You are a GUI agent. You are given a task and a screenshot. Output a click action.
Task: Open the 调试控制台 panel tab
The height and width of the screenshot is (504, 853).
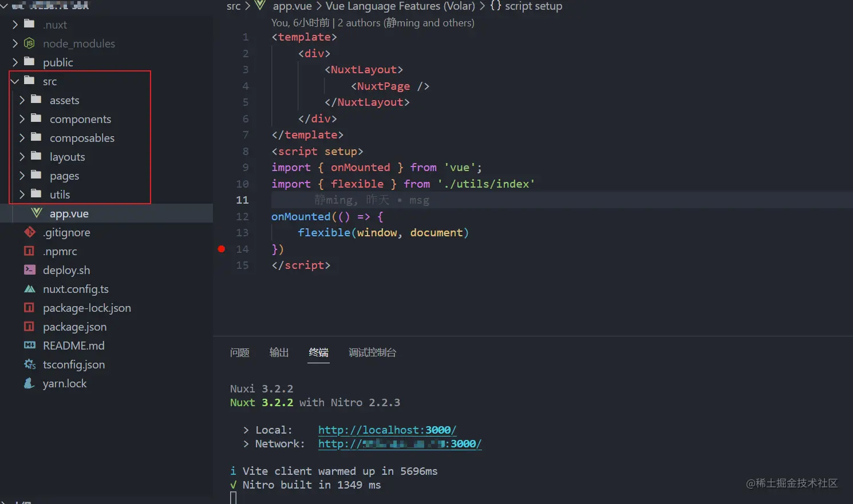coord(372,352)
